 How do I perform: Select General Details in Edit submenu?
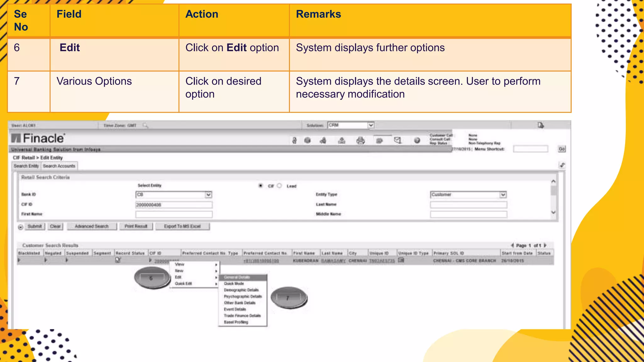243,277
